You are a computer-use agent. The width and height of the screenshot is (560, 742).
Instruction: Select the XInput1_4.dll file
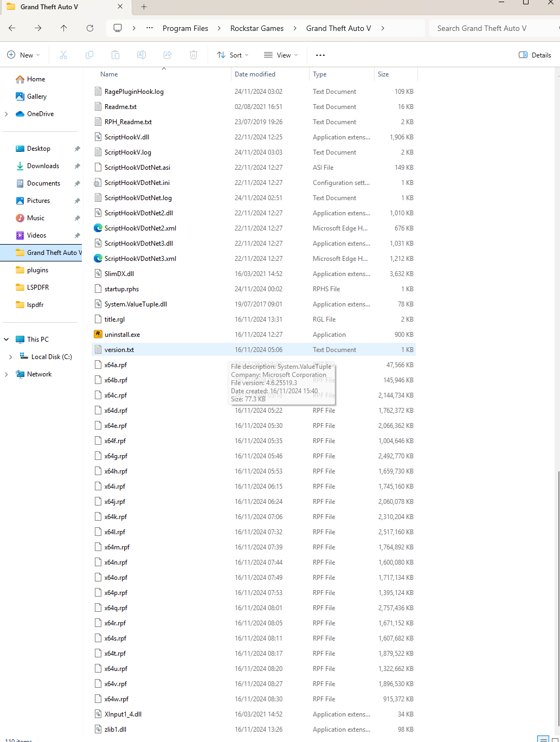254,714
